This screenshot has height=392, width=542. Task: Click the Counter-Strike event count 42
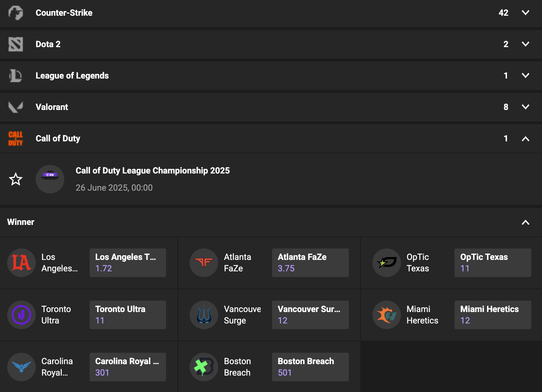[x=503, y=13]
